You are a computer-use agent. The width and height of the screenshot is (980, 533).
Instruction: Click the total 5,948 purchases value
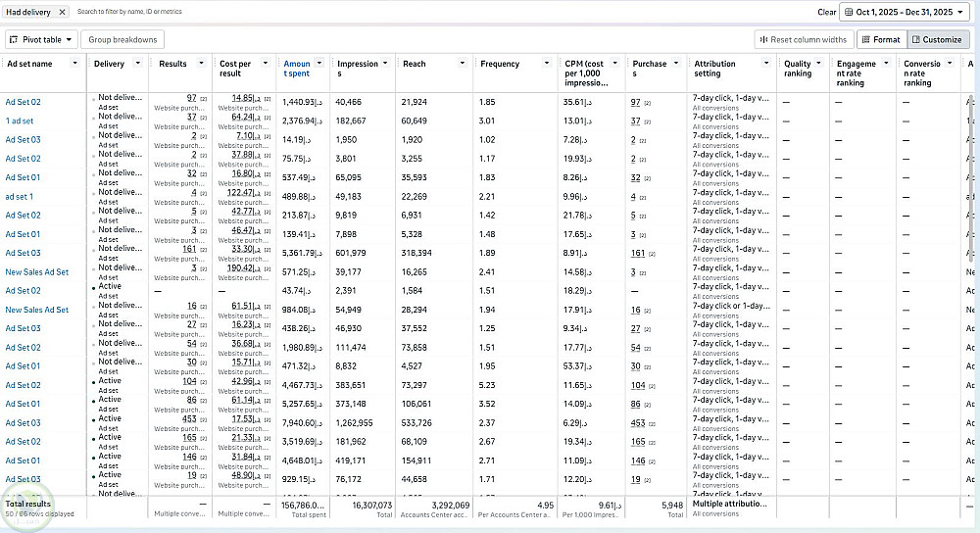point(672,505)
